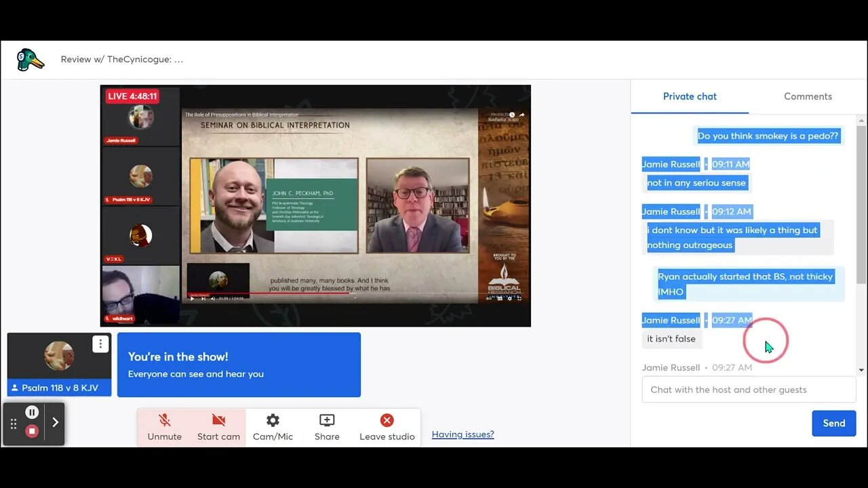Image resolution: width=868 pixels, height=488 pixels.
Task: Switch to the Private chat tab
Action: (x=690, y=96)
